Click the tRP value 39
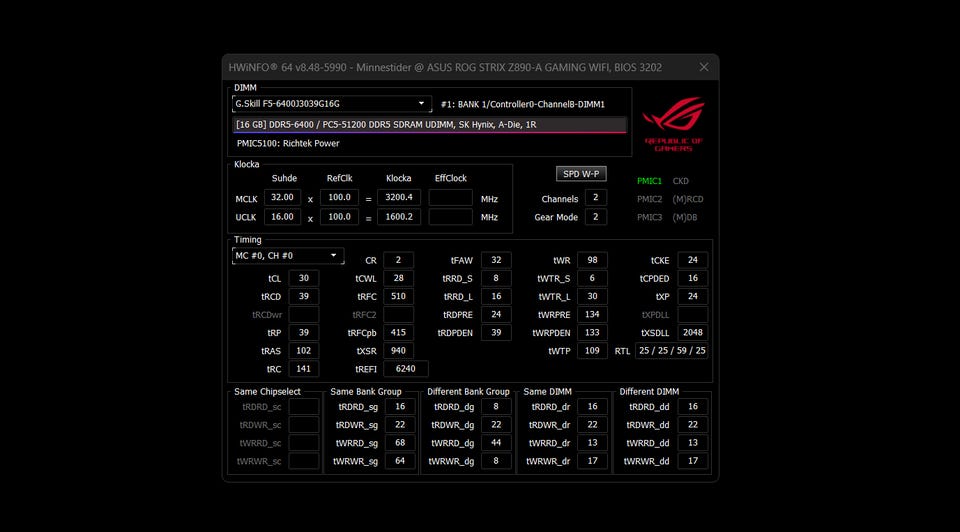Image resolution: width=960 pixels, height=532 pixels. click(x=304, y=332)
